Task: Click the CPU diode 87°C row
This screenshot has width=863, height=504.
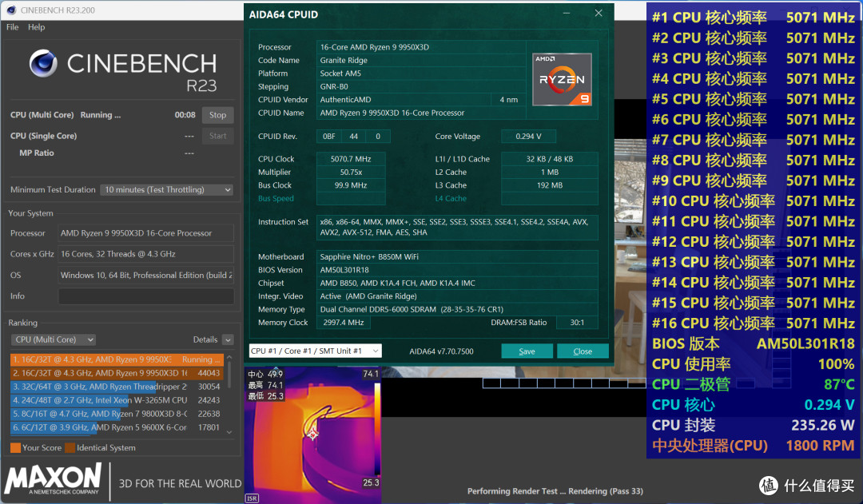Action: pyautogui.click(x=753, y=384)
